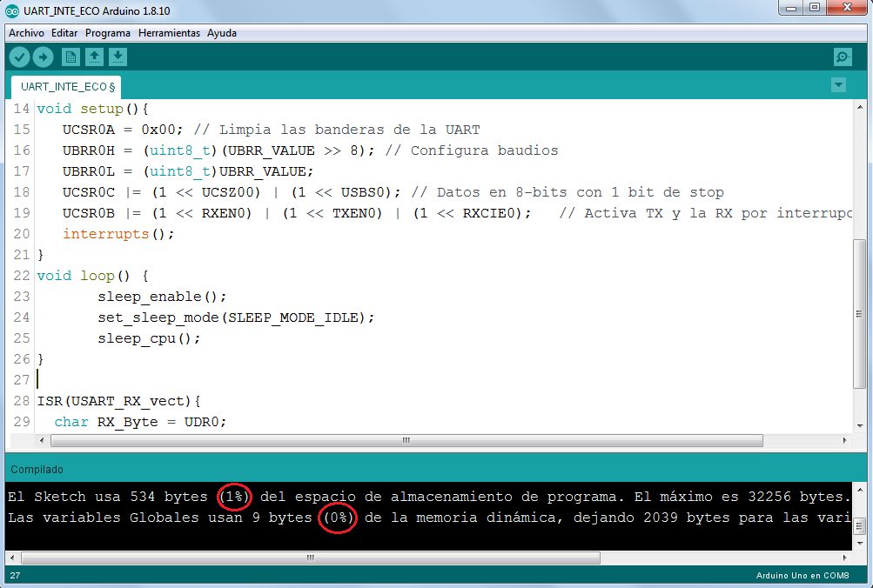Maximize the Arduino window
The height and width of the screenshot is (588, 873).
point(815,8)
